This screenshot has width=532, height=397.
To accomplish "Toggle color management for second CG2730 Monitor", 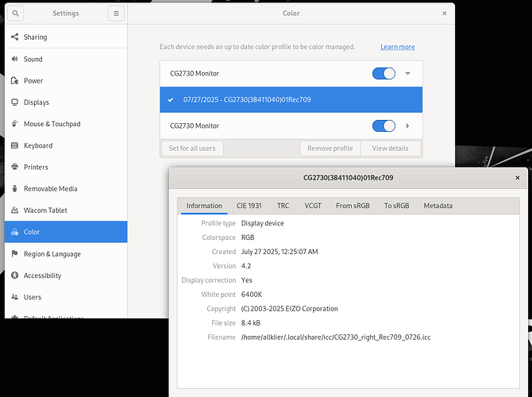I will [384, 126].
